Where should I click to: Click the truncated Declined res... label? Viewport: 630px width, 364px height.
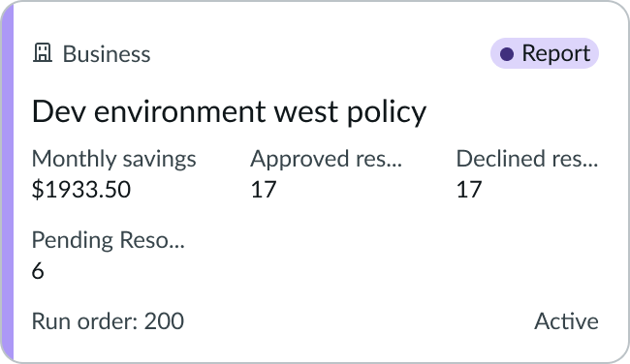(x=527, y=159)
